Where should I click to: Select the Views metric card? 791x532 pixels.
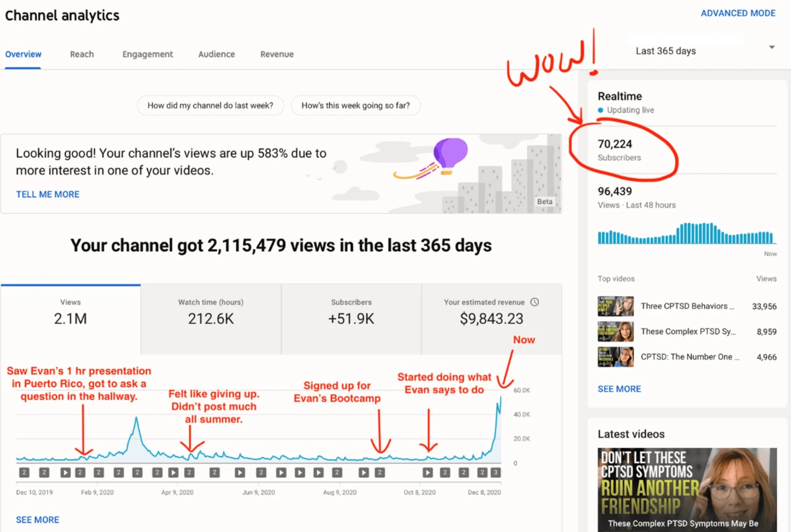(x=70, y=319)
